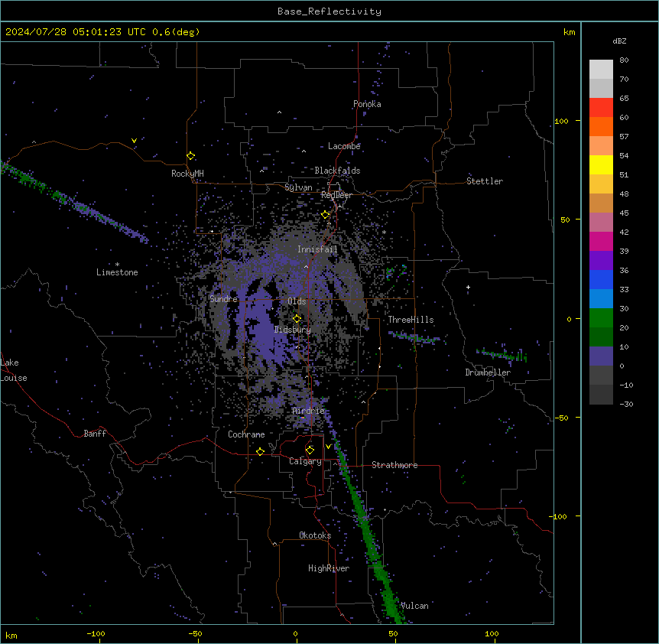Click the white caret marker west of Strathmore
659x644 pixels.
(335, 463)
